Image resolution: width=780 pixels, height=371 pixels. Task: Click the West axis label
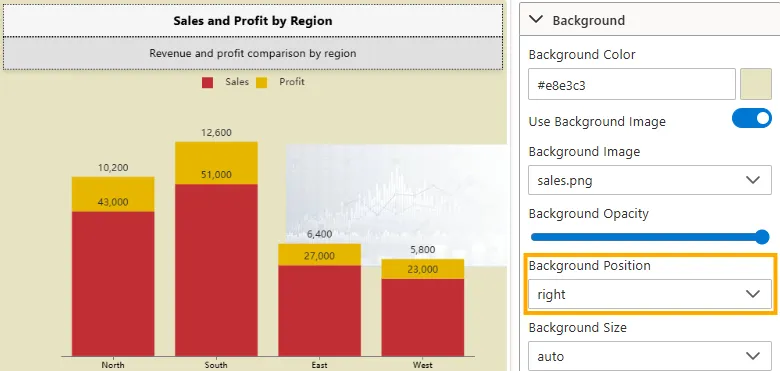[x=423, y=365]
